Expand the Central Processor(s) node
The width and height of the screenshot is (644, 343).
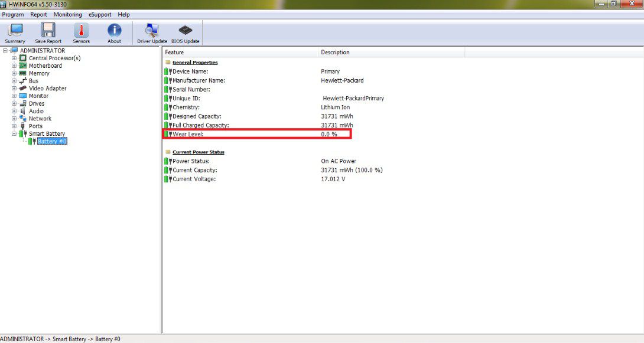point(14,58)
